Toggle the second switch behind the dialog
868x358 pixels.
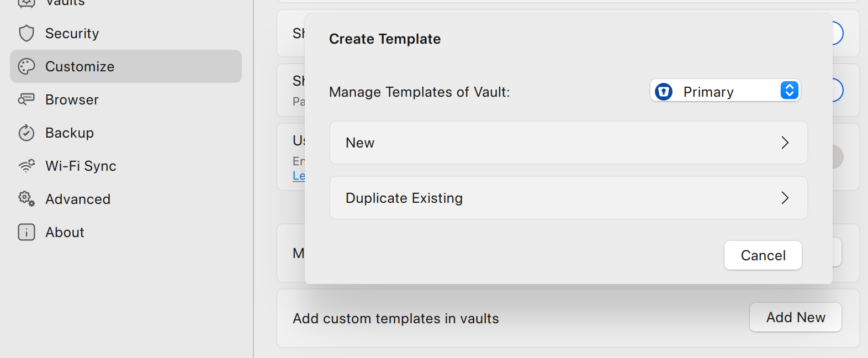(838, 90)
